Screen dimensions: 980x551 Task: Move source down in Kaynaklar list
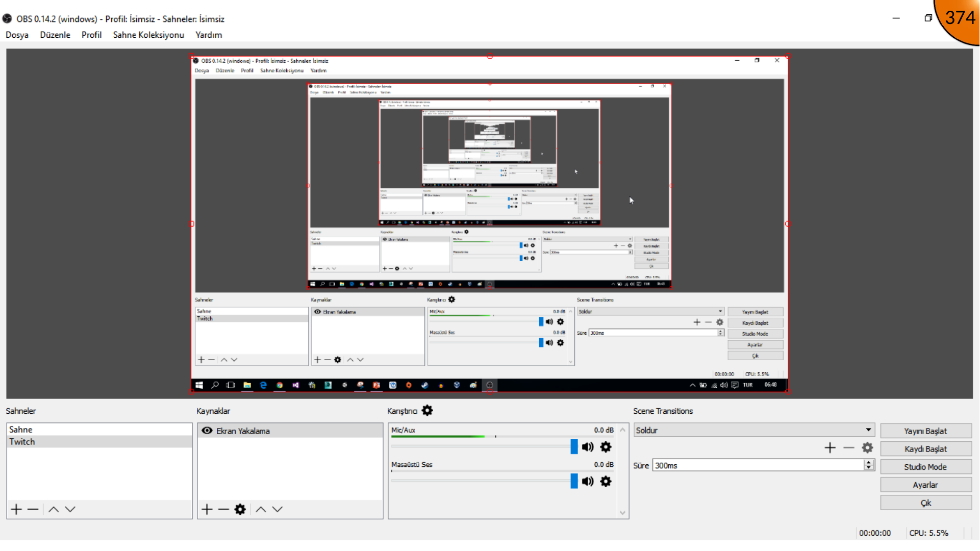278,509
